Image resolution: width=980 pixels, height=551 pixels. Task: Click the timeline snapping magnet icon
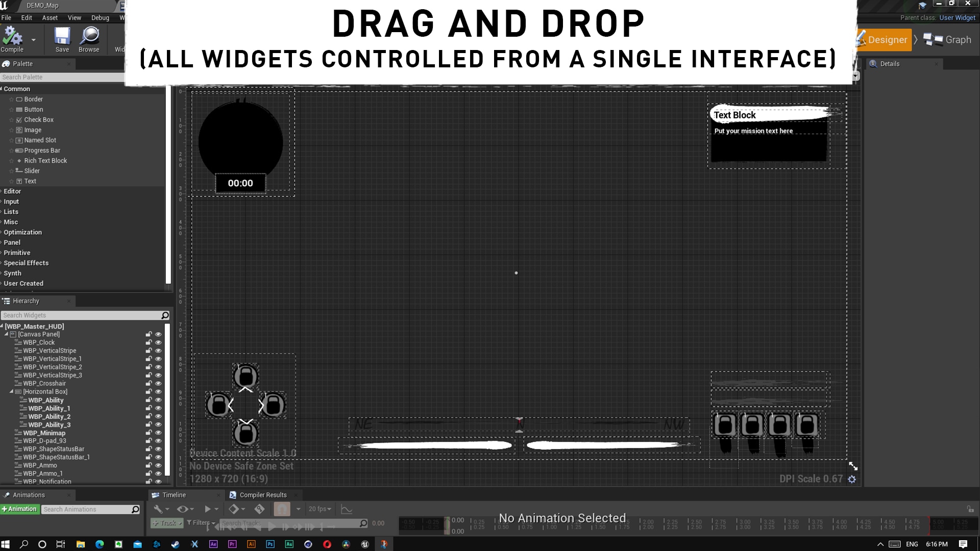[x=282, y=509]
